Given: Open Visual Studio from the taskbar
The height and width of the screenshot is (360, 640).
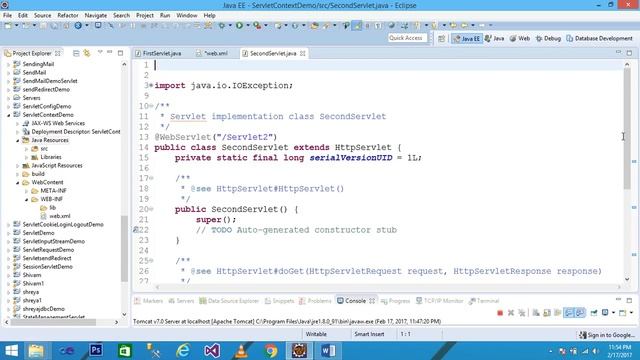Looking at the screenshot, I should [x=212, y=351].
